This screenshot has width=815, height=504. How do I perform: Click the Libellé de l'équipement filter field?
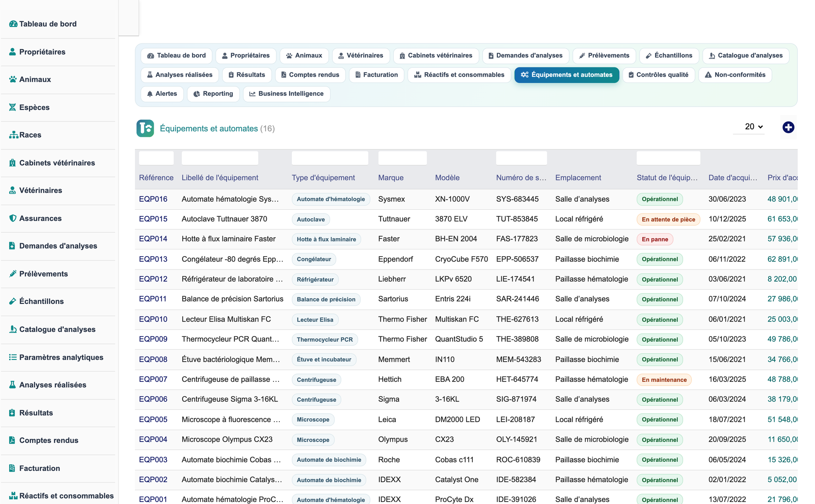(x=220, y=158)
